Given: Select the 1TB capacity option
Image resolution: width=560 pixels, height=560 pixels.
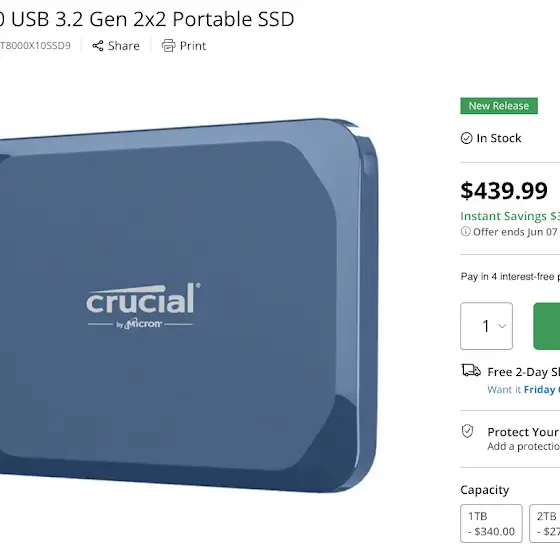Looking at the screenshot, I should (x=491, y=523).
